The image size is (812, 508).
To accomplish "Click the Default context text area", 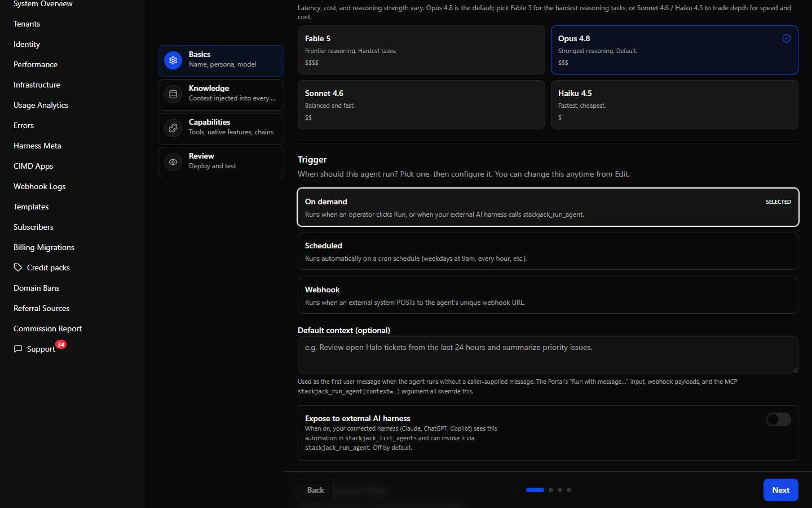I will coord(548,354).
